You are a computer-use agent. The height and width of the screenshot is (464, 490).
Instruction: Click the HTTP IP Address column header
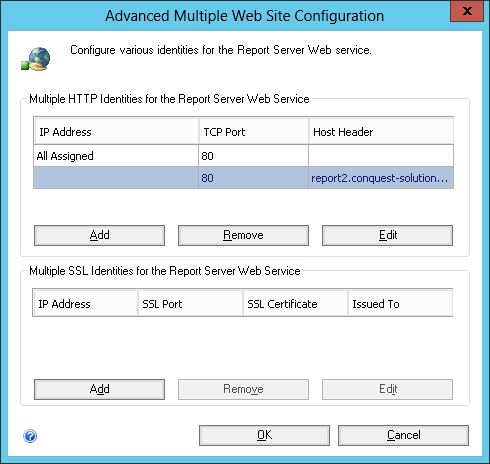116,132
